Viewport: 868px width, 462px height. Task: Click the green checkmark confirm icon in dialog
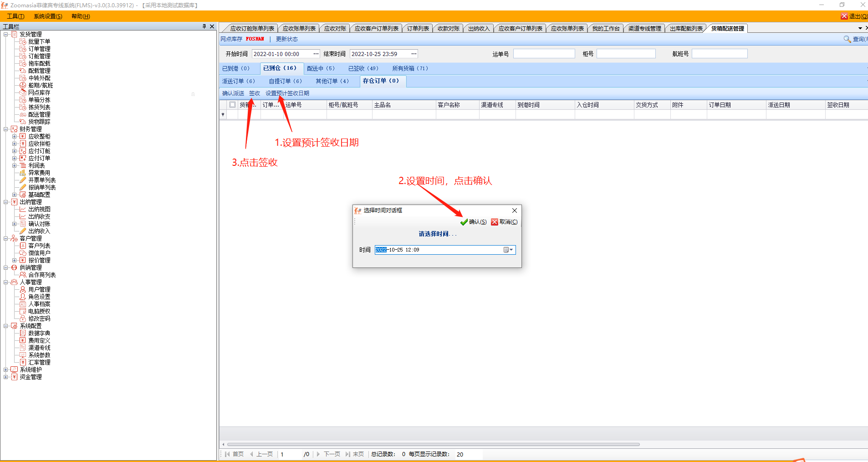[464, 222]
